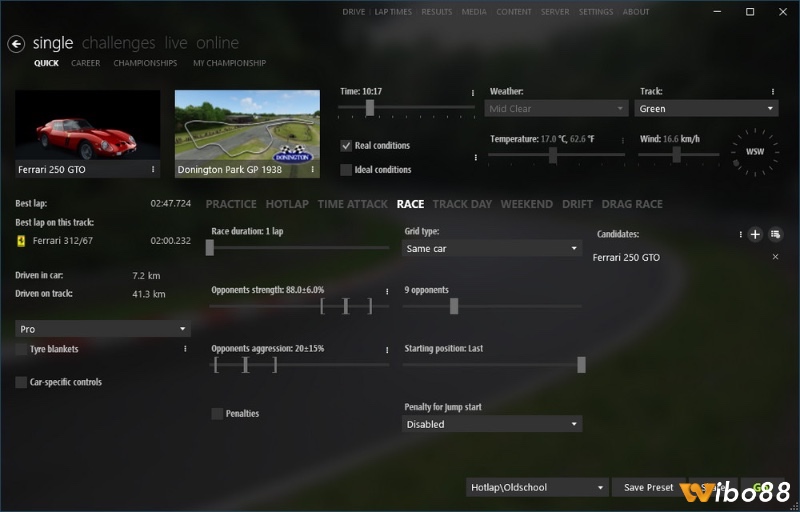Open conditions options dots menu
Viewport: 800px width, 512px height.
476,158
